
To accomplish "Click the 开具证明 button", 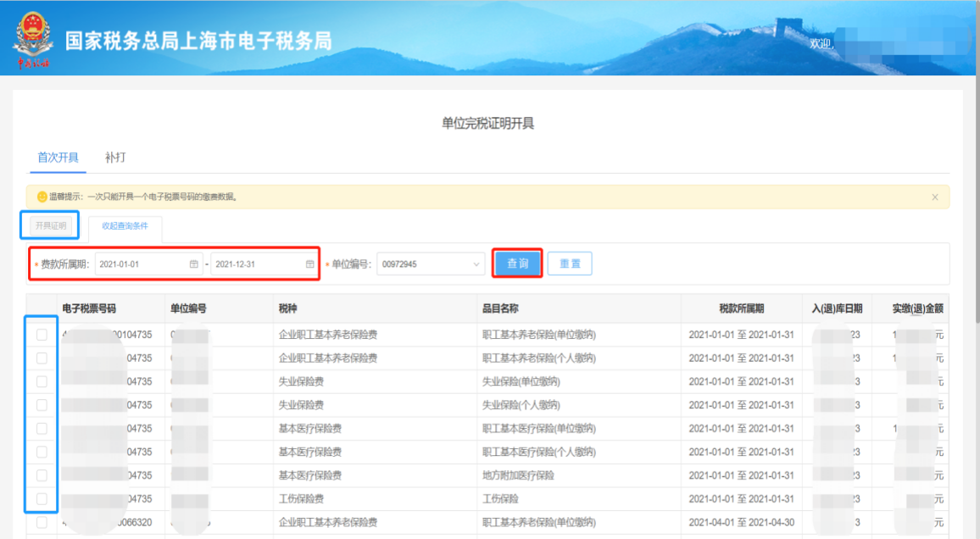I will (51, 225).
